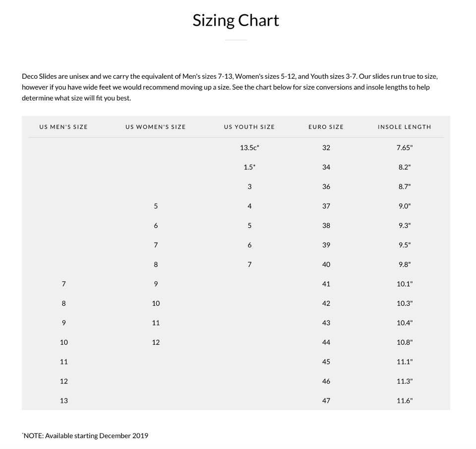
Task: Click the Euro Size column header
Action: coord(326,127)
